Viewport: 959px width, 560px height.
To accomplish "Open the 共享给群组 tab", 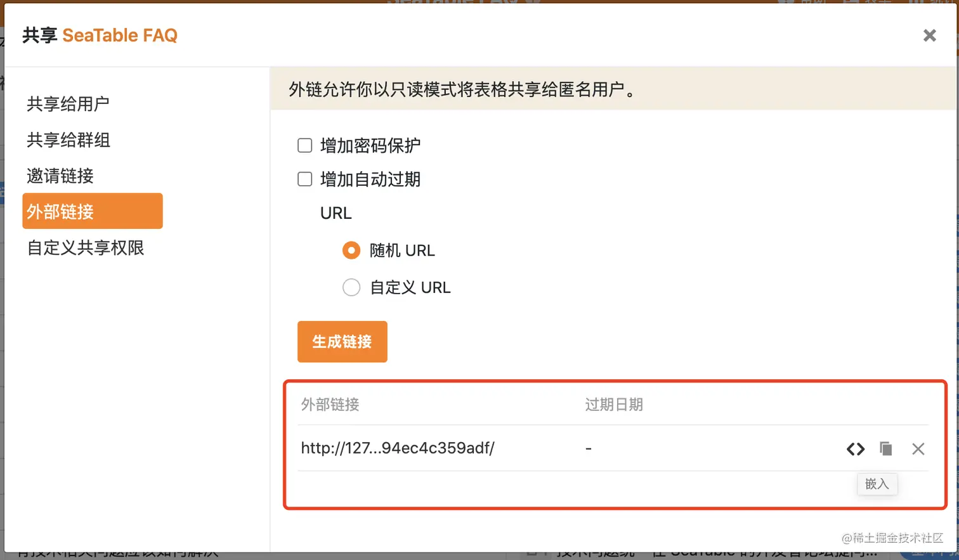I will (x=93, y=140).
